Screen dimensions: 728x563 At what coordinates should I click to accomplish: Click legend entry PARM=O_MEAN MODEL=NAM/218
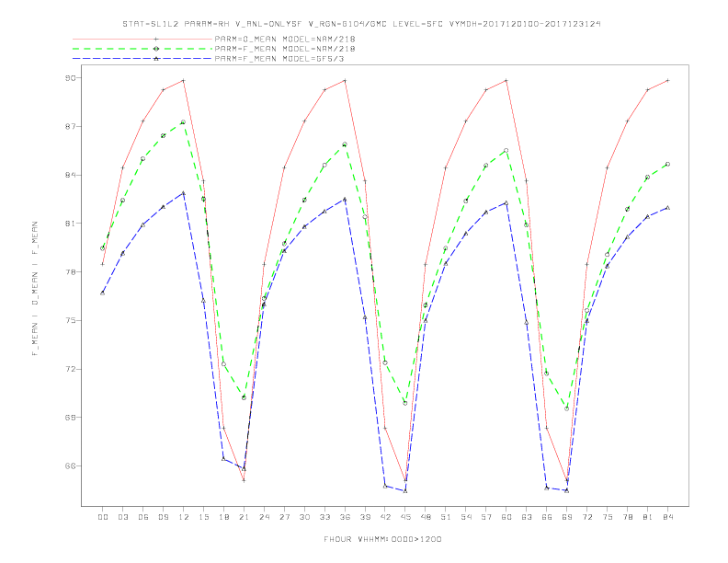click(285, 39)
